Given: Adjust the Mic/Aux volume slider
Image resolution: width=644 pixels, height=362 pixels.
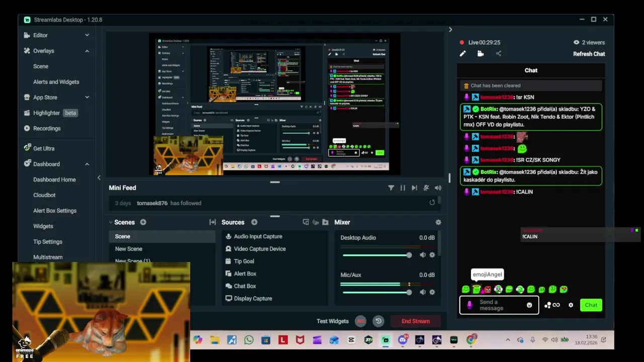Looking at the screenshot, I should click(x=377, y=292).
